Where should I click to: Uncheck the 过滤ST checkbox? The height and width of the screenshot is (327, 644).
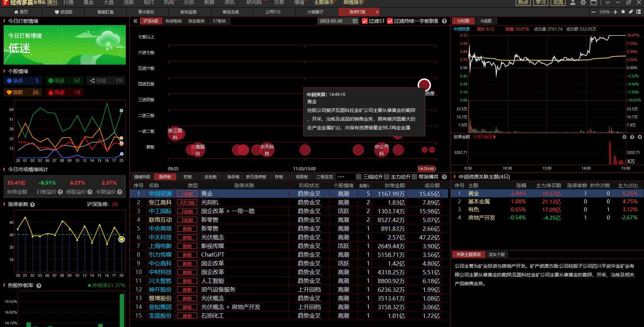tap(365, 21)
